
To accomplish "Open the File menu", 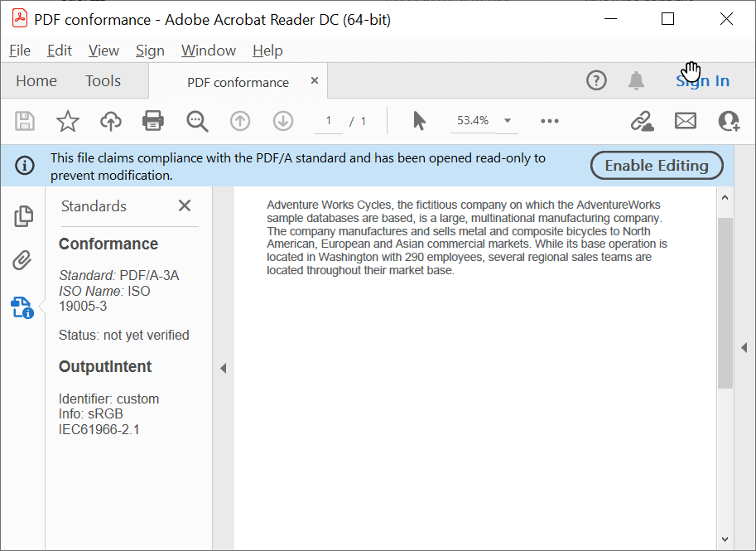I will tap(20, 51).
